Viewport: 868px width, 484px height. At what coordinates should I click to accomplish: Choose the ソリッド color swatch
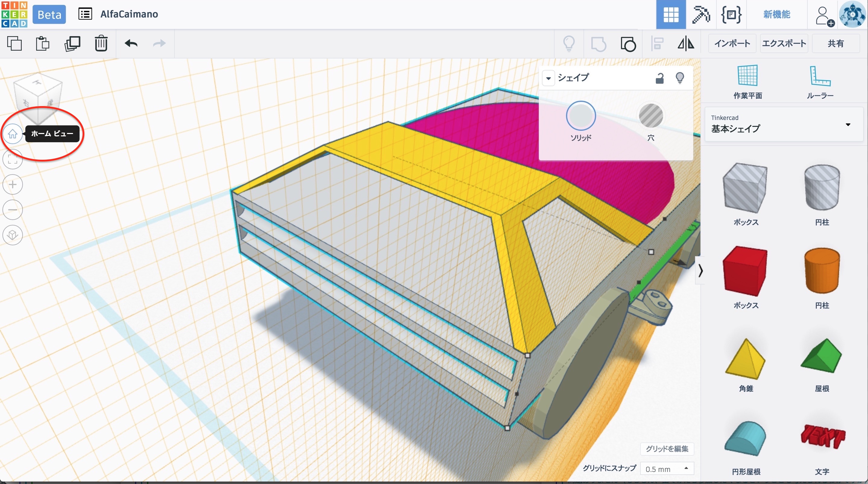[580, 116]
